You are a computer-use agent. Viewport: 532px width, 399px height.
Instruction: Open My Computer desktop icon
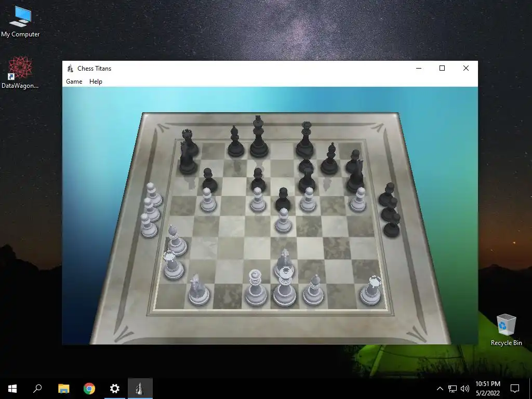pyautogui.click(x=20, y=21)
